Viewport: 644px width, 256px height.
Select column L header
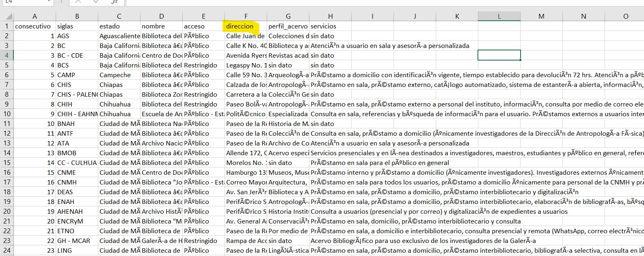[499, 16]
